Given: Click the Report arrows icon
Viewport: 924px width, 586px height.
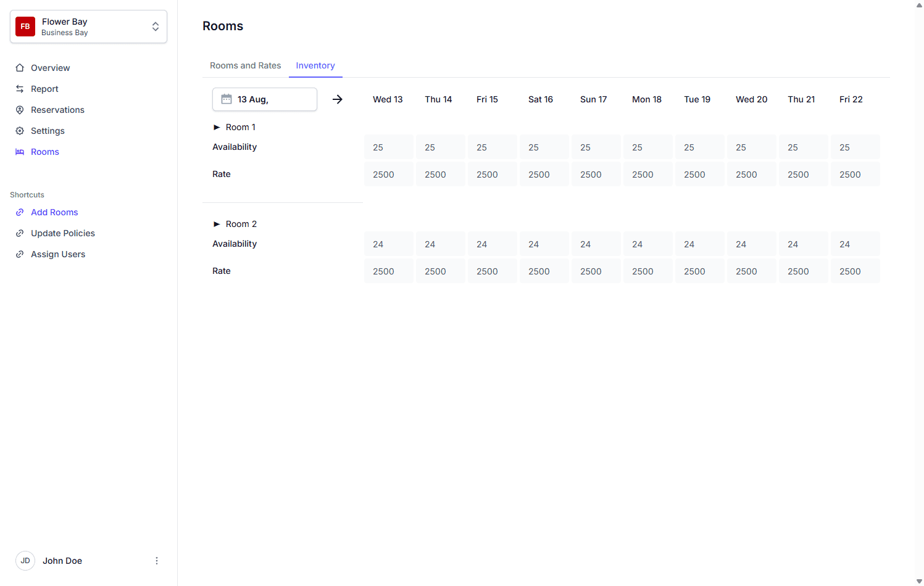Looking at the screenshot, I should point(20,89).
